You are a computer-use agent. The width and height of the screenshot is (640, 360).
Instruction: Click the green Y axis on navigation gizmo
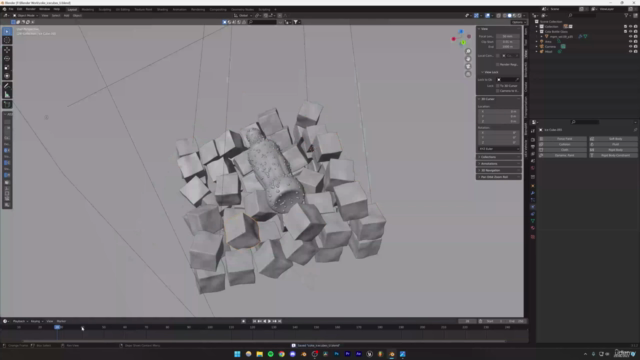click(463, 42)
